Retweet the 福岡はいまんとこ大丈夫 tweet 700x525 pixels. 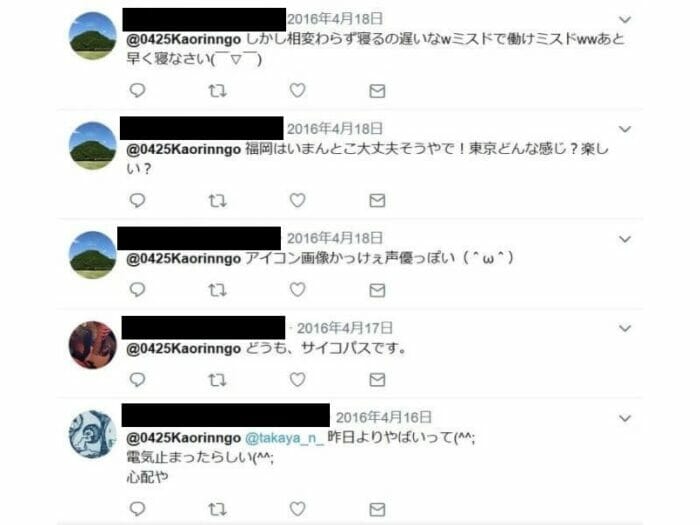pos(217,200)
